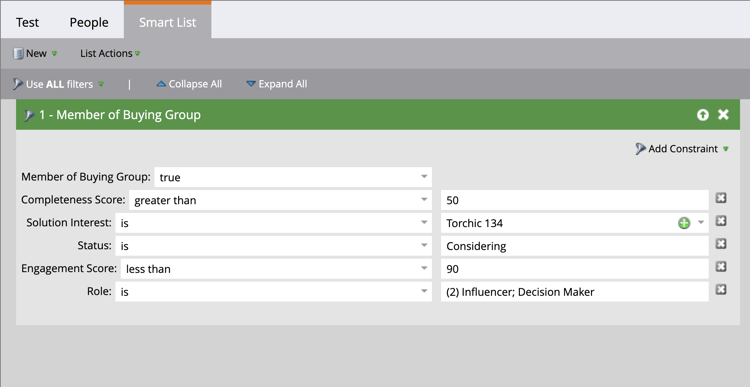Click the Status value field Considering
750x387 pixels.
[574, 246]
